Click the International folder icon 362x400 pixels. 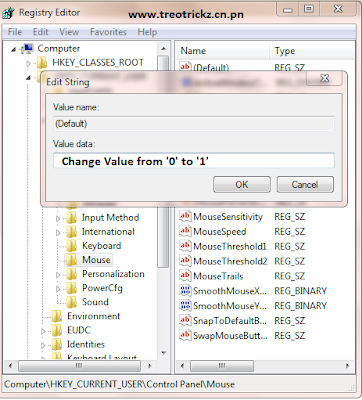pyautogui.click(x=71, y=232)
